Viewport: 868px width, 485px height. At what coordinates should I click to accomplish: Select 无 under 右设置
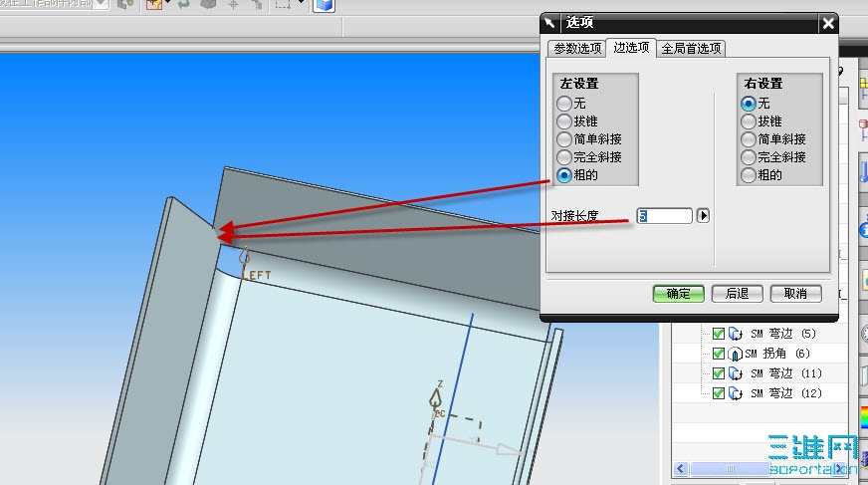point(749,104)
